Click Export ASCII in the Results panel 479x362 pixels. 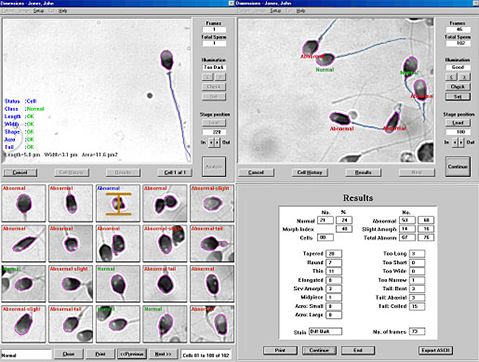pos(435,350)
